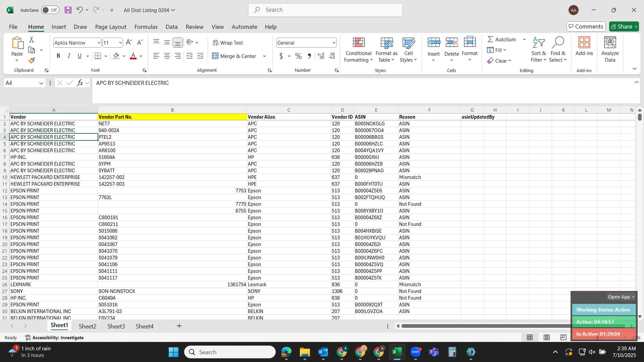The height and width of the screenshot is (362, 644).
Task: Open the File menu
Action: point(13,27)
